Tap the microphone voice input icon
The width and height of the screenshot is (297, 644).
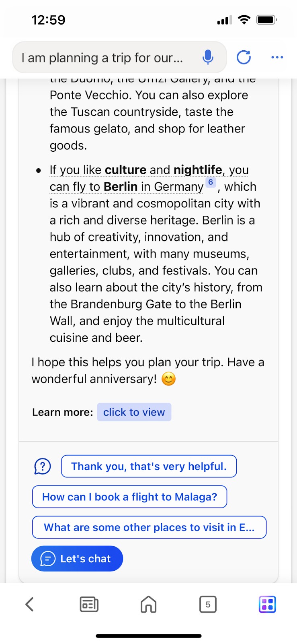(208, 58)
